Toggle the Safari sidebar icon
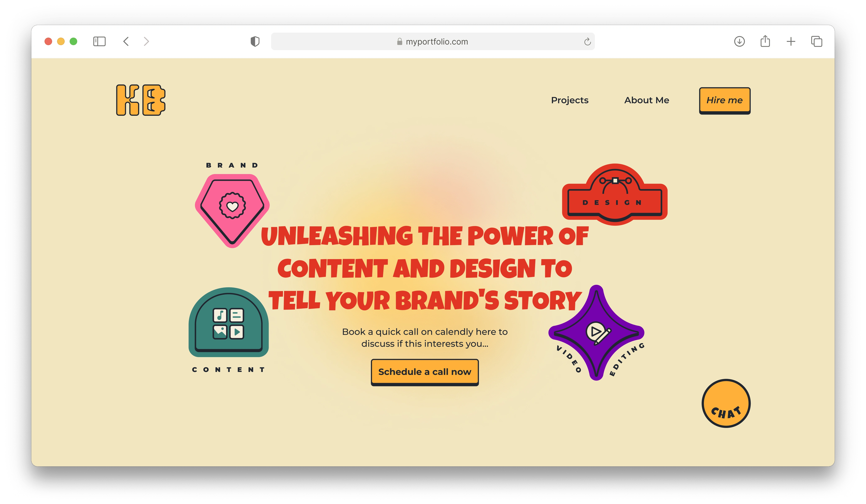This screenshot has height=504, width=866. click(x=99, y=42)
